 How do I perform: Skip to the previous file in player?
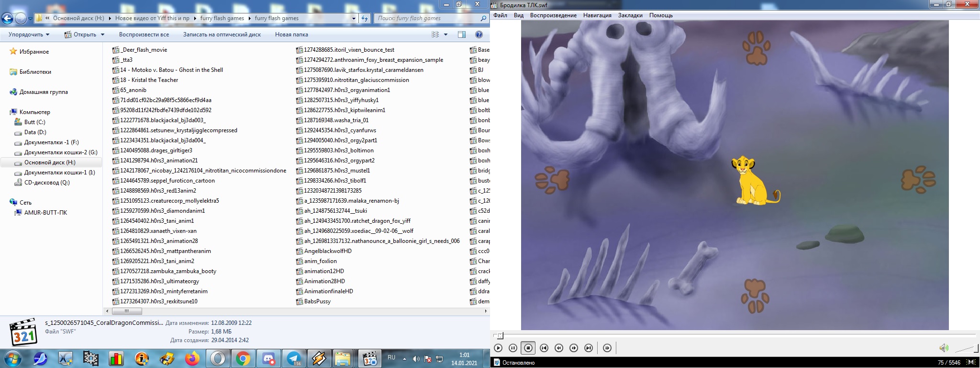(x=544, y=348)
